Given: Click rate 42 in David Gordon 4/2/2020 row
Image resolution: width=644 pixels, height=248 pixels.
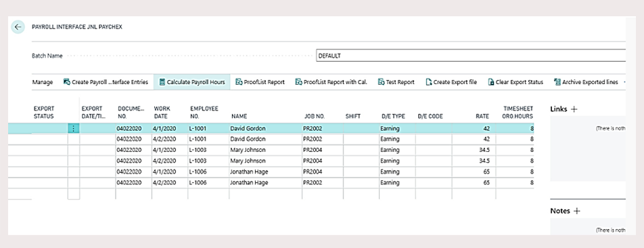Looking at the screenshot, I should (x=486, y=140).
